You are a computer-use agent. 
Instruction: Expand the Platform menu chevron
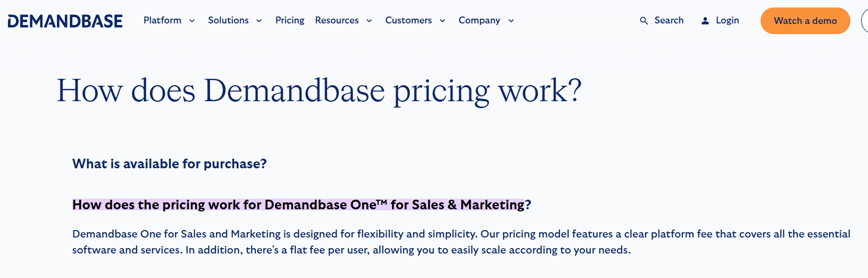[192, 21]
